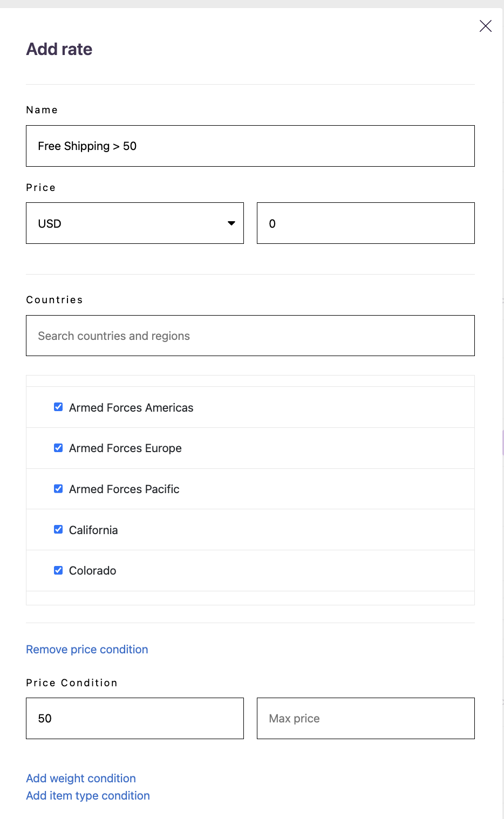The image size is (504, 819).
Task: Focus the Search countries and regions field
Action: click(250, 336)
